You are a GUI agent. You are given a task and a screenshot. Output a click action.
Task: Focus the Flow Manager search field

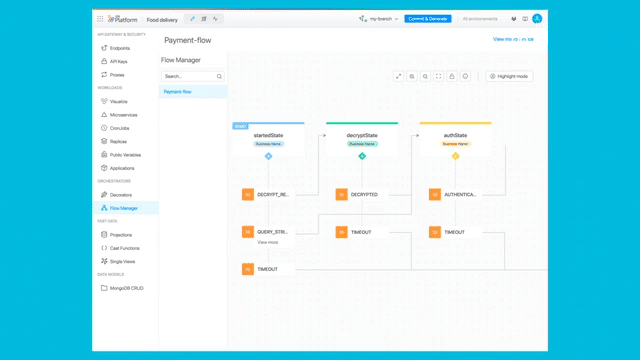coord(193,76)
